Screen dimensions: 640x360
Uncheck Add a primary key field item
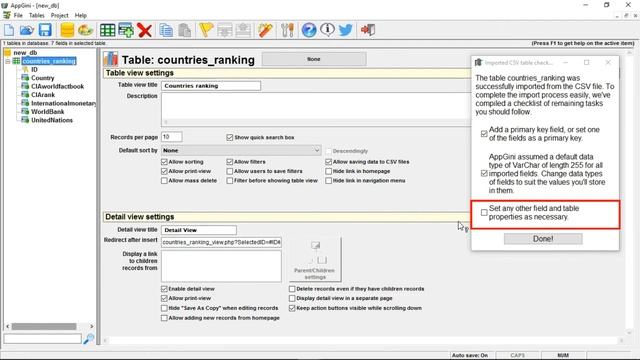(x=484, y=134)
